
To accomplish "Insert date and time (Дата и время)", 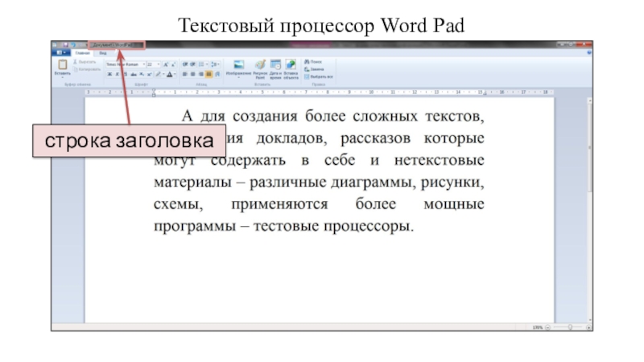I will click(x=275, y=69).
